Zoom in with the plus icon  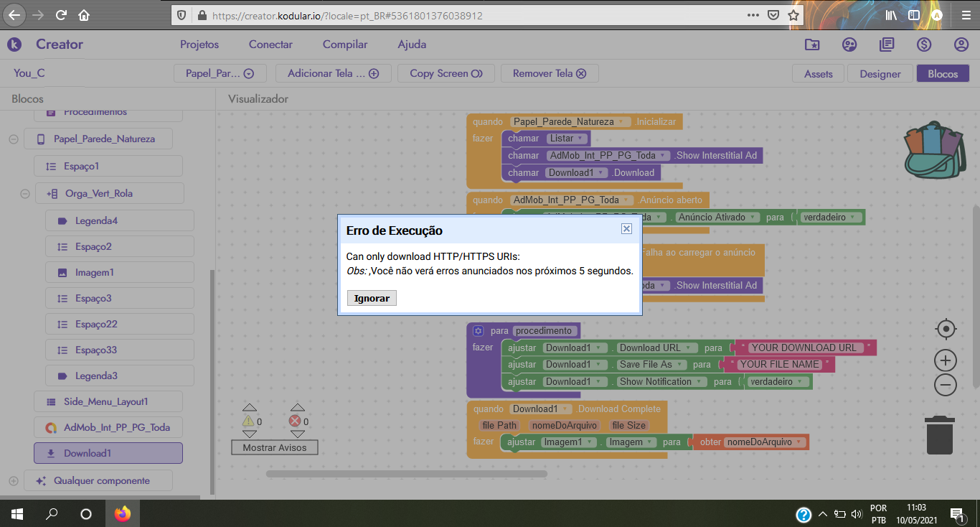(x=946, y=360)
